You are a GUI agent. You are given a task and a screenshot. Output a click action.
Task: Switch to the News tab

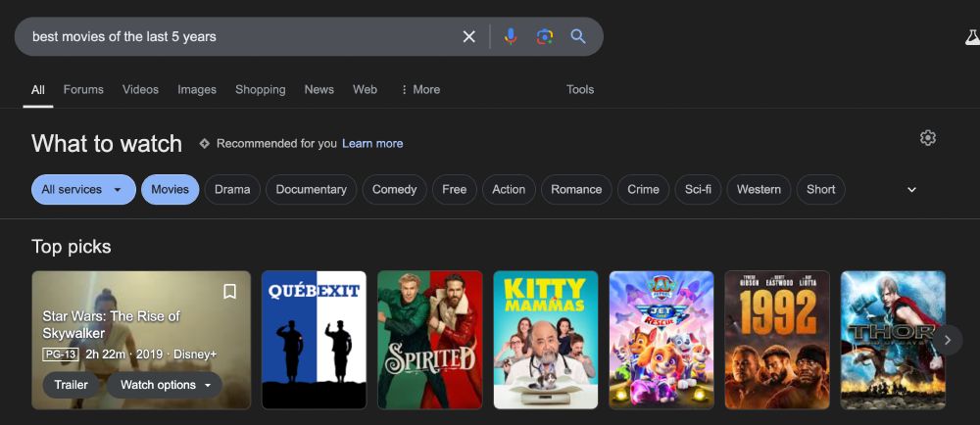click(318, 90)
